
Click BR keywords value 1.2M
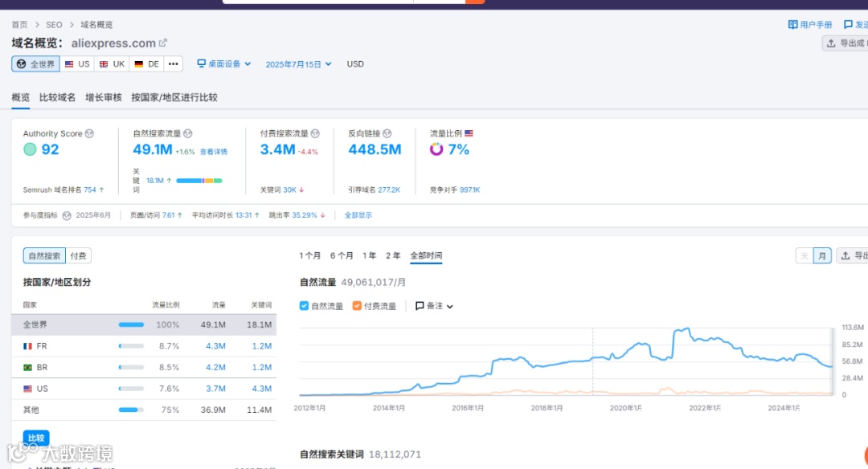262,367
